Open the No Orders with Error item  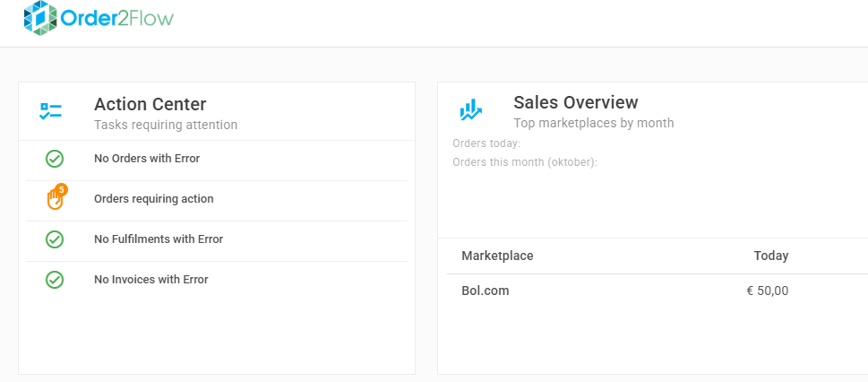click(146, 159)
